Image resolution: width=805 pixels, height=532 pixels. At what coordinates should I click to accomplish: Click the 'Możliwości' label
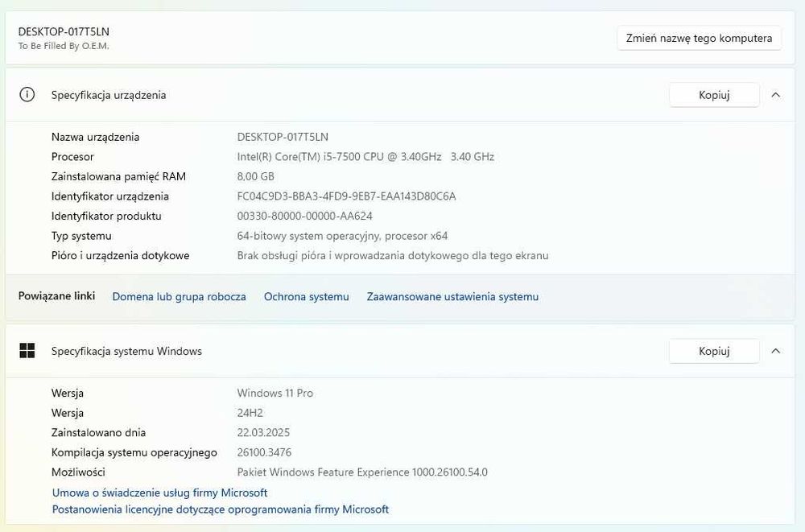coord(78,472)
